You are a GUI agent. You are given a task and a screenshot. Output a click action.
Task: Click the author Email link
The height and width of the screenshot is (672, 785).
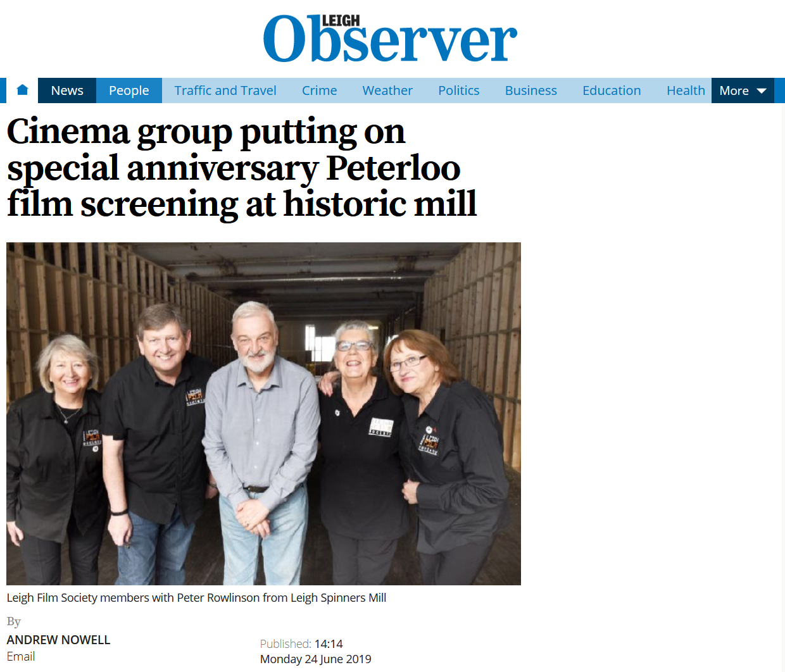(21, 656)
